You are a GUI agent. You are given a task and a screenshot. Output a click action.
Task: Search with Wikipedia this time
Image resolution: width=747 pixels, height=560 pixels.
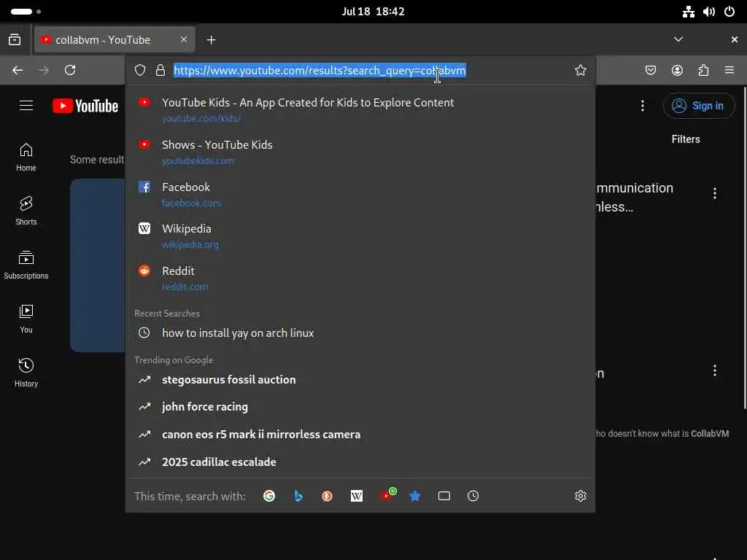[356, 496]
